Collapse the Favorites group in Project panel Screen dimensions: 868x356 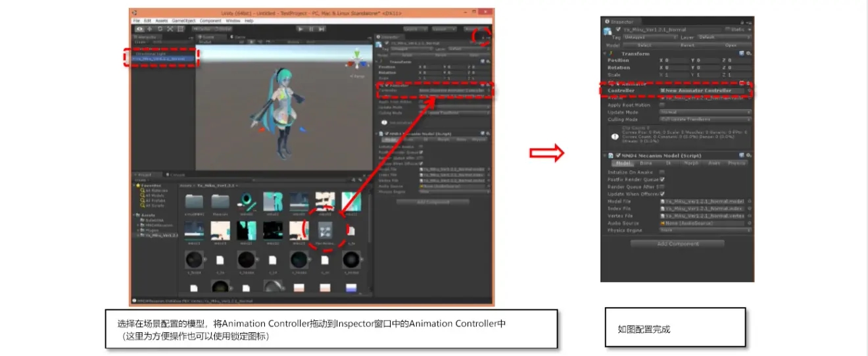point(135,186)
